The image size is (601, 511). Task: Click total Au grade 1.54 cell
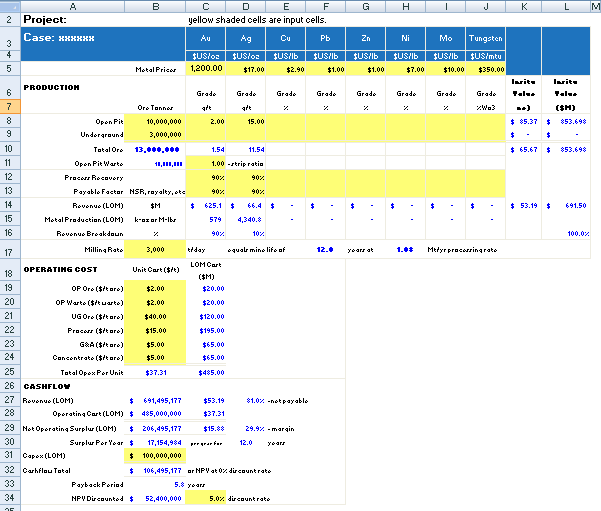pos(206,149)
